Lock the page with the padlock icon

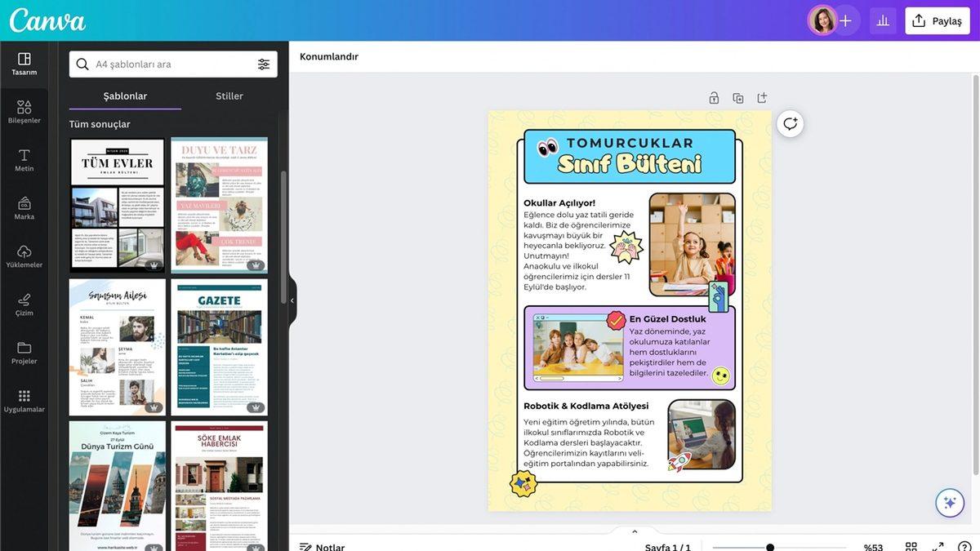click(x=712, y=96)
